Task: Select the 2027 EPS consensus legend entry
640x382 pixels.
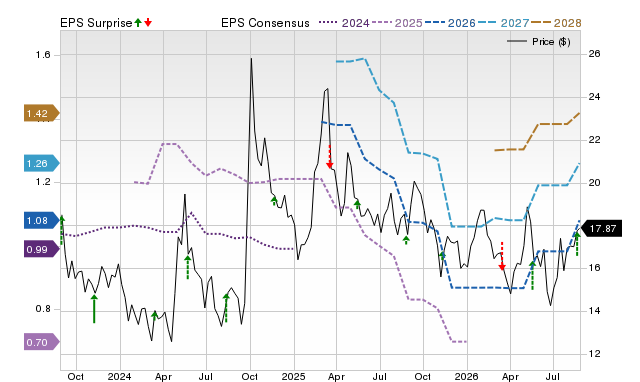Action: coord(503,23)
